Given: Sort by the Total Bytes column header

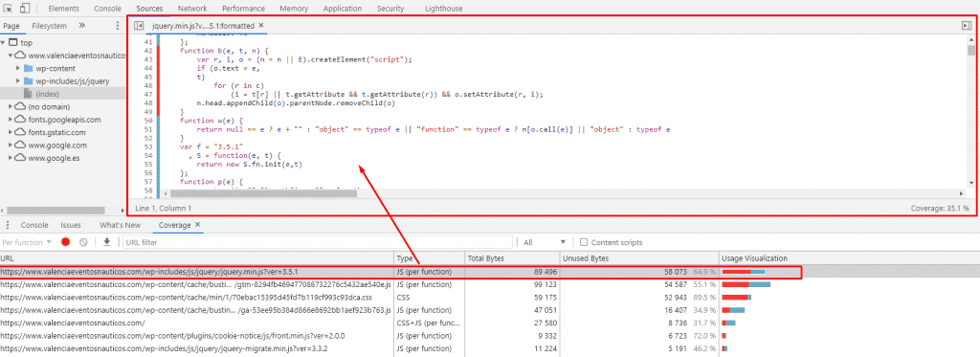Looking at the screenshot, I should coord(512,258).
